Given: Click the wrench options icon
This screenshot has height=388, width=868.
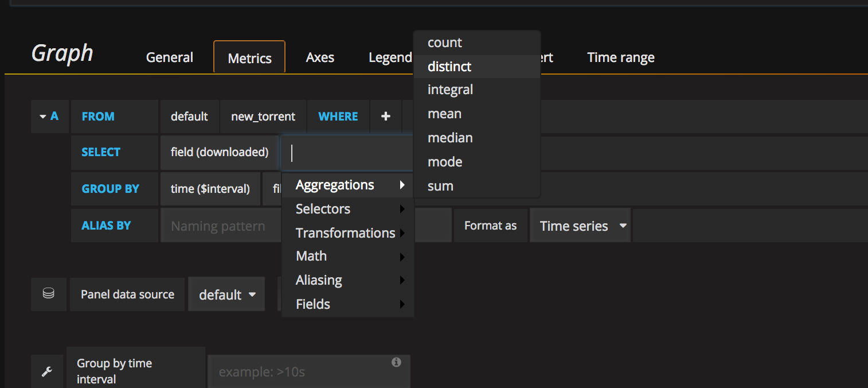Looking at the screenshot, I should (48, 372).
